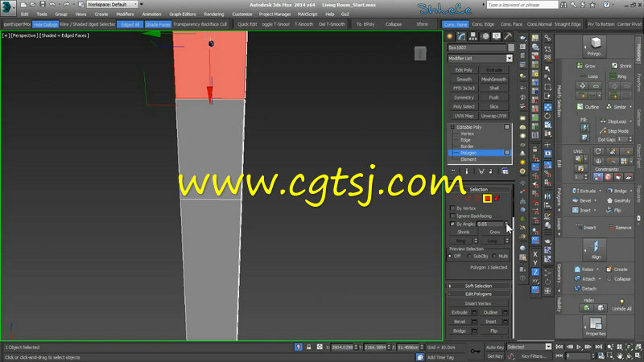The height and width of the screenshot is (362, 644).
Task: Toggle Cons. None constraint button
Action: tap(456, 25)
